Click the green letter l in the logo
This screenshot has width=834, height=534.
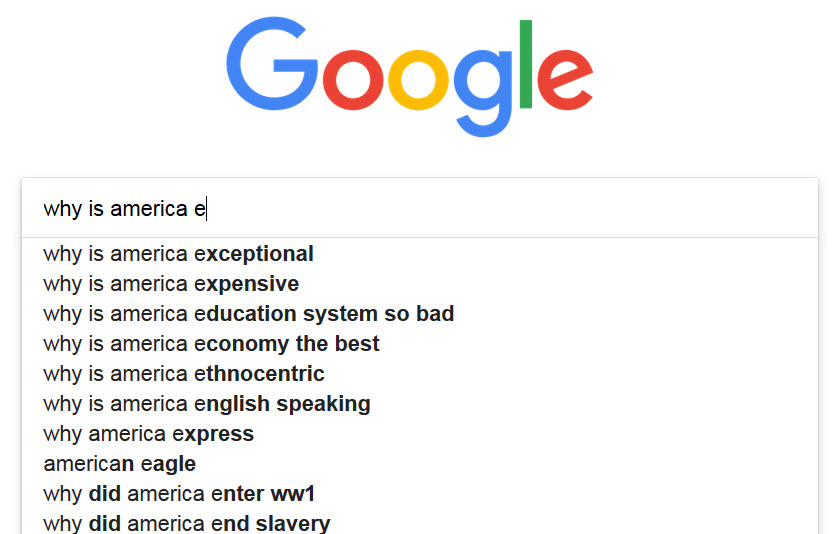[526, 64]
